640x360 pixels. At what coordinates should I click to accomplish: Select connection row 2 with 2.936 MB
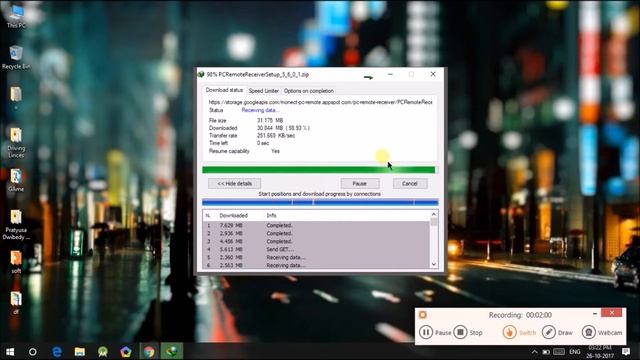316,233
